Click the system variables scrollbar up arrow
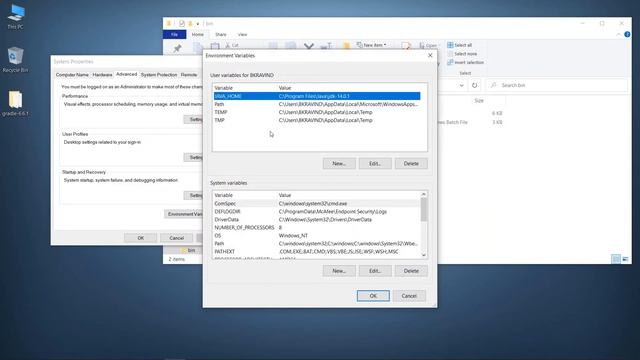Image resolution: width=640 pixels, height=360 pixels. 424,194
